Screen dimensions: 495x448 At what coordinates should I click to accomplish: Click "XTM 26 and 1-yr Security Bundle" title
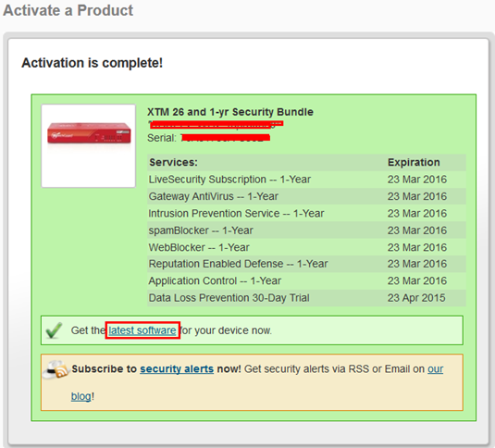tap(230, 112)
